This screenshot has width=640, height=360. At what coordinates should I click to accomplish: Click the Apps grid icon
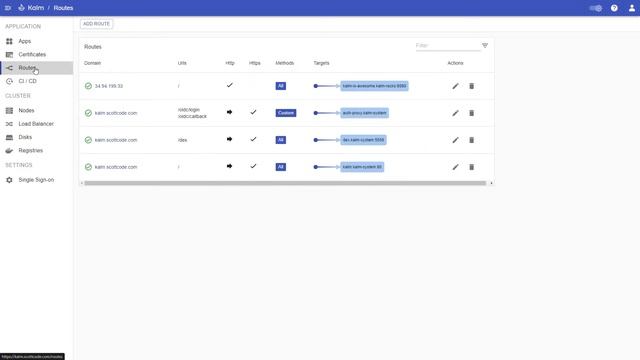click(9, 41)
